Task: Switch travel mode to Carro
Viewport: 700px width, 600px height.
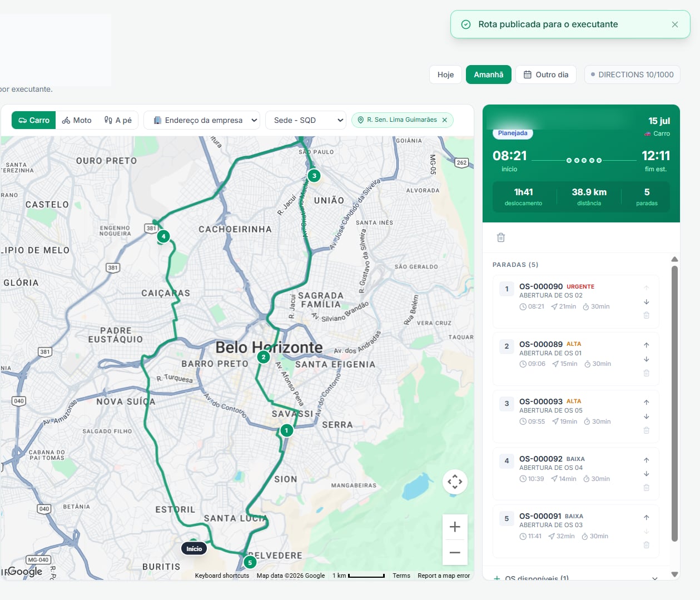Action: 34,120
